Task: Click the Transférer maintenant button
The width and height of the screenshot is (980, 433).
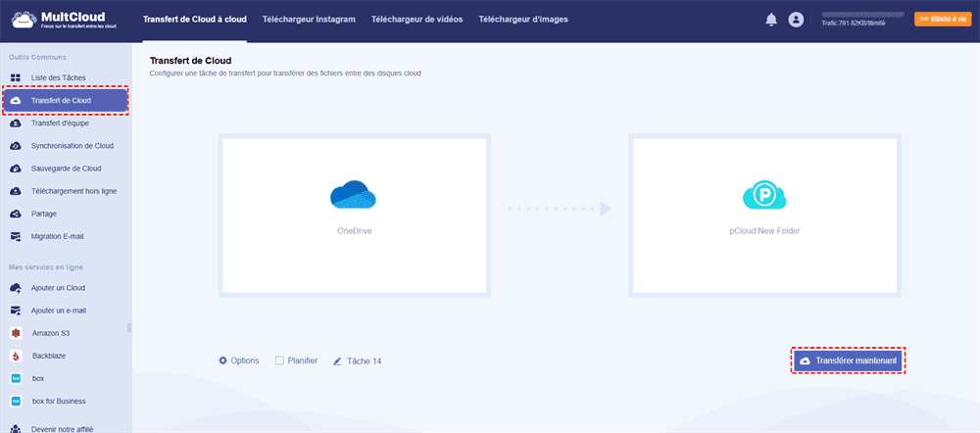Action: tap(848, 361)
